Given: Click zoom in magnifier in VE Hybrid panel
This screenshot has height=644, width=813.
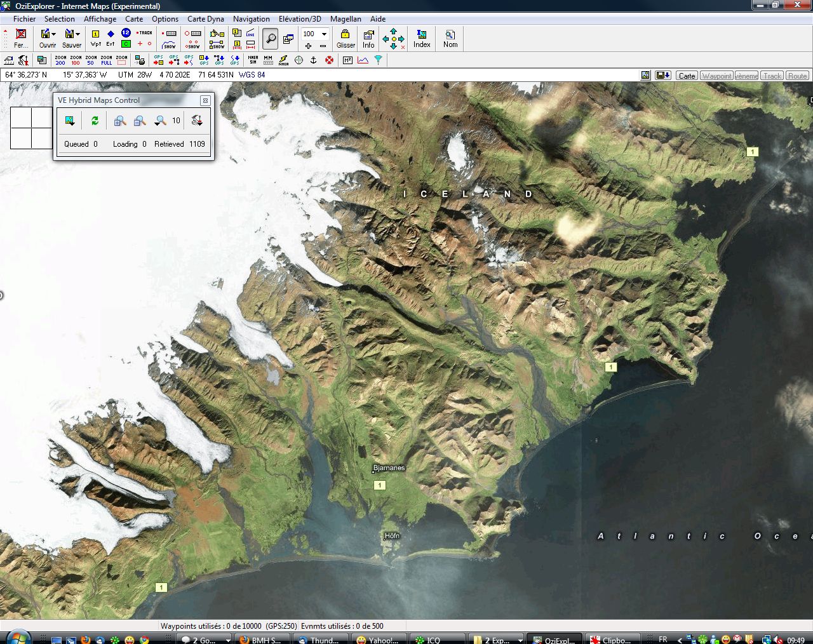Looking at the screenshot, I should point(119,121).
